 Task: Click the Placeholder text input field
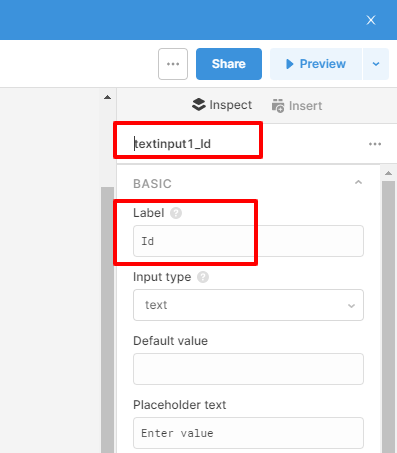(248, 433)
